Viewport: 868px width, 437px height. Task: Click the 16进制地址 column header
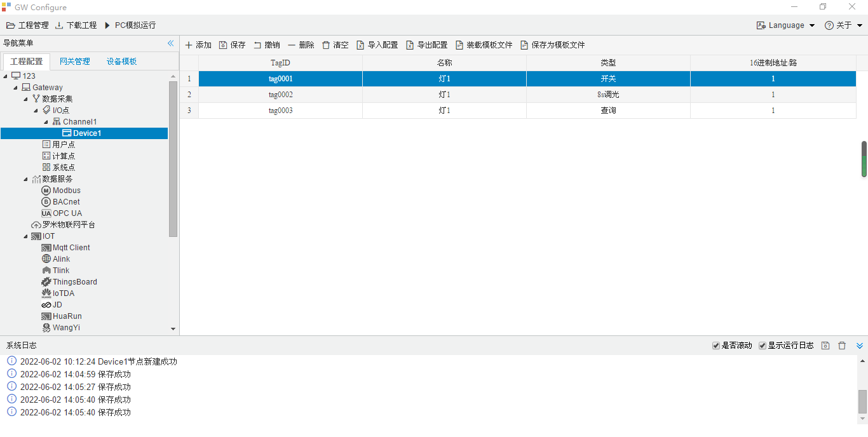coord(773,63)
